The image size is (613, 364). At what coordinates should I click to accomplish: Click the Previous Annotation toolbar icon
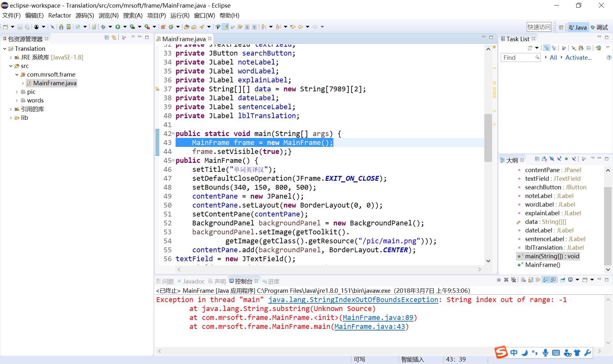(x=278, y=27)
